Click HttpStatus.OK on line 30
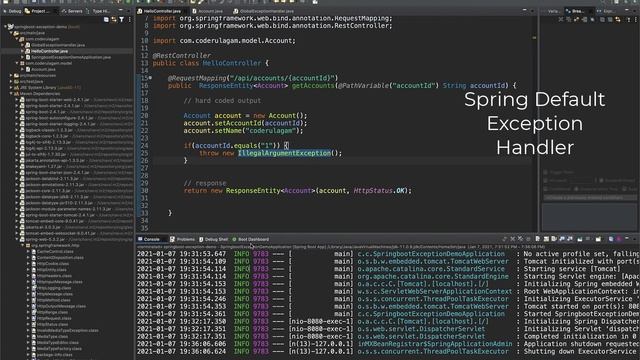The image size is (640, 360). coord(379,191)
